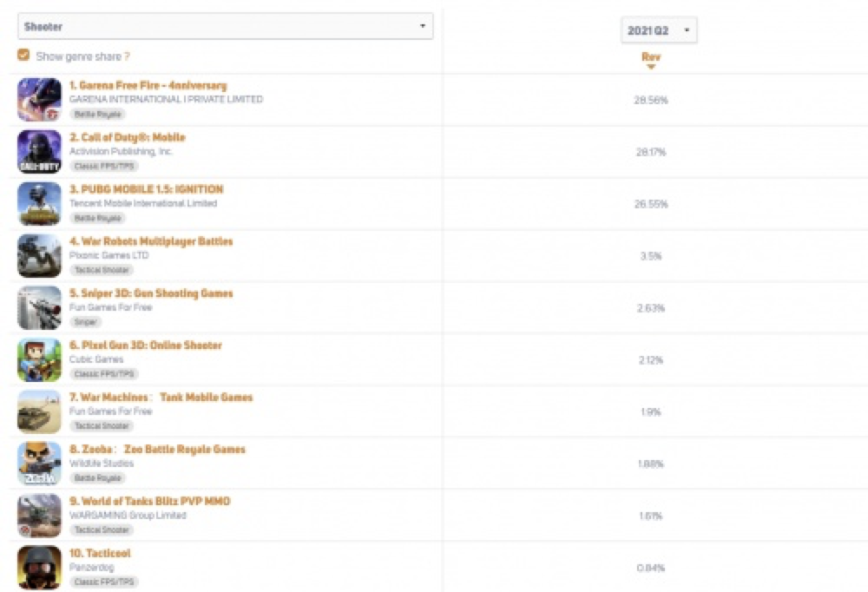Click the 0.84% revenue share value
Screen dimensions: 868x592
coord(651,569)
